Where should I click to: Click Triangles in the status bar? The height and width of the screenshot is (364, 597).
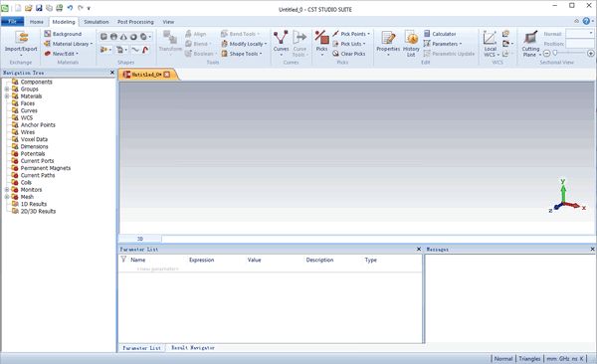(x=529, y=359)
